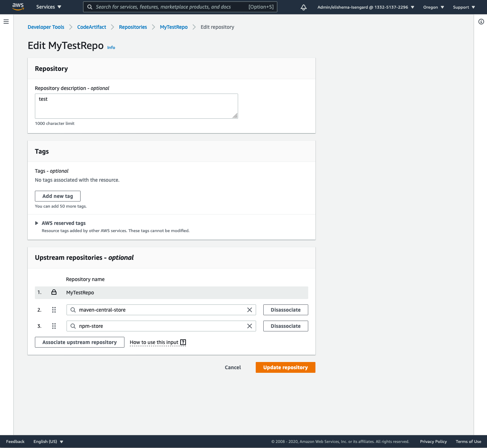The width and height of the screenshot is (487, 448).
Task: Clear the npm-store field with its X
Action: [250, 326]
